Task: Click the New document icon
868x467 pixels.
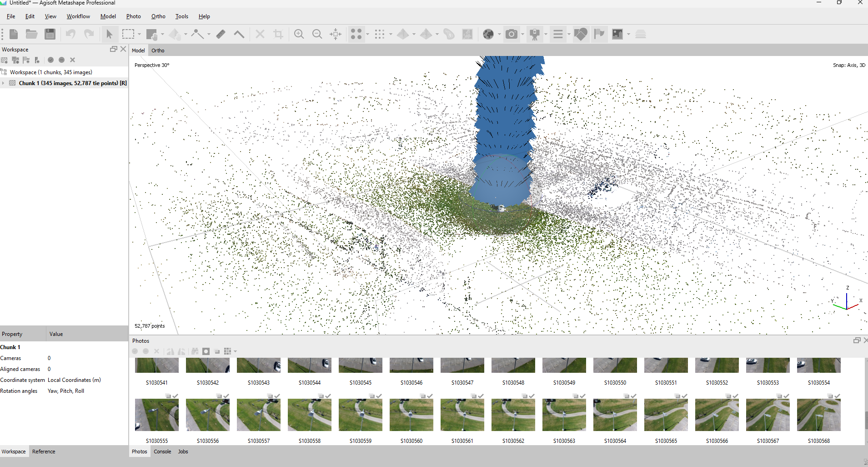Action: [14, 34]
